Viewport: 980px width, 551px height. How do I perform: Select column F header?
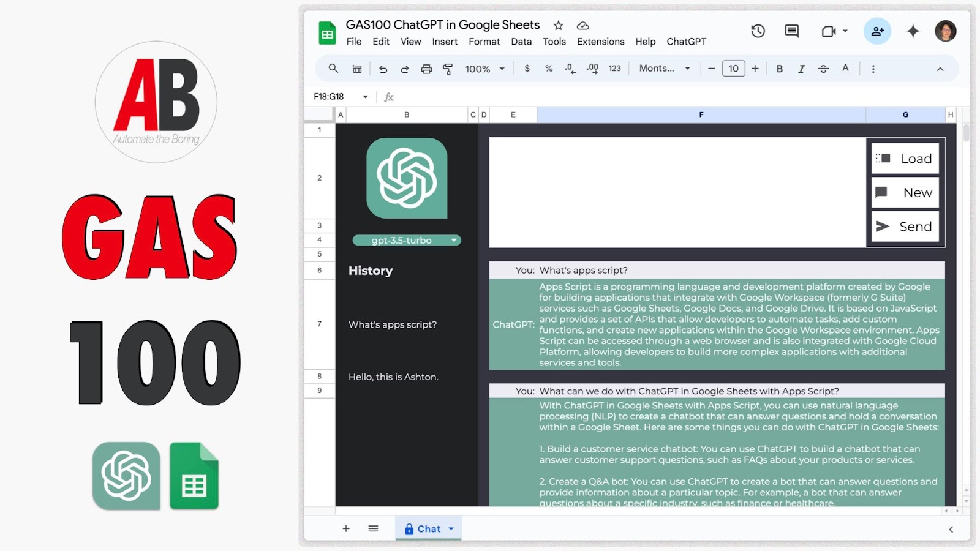[701, 114]
